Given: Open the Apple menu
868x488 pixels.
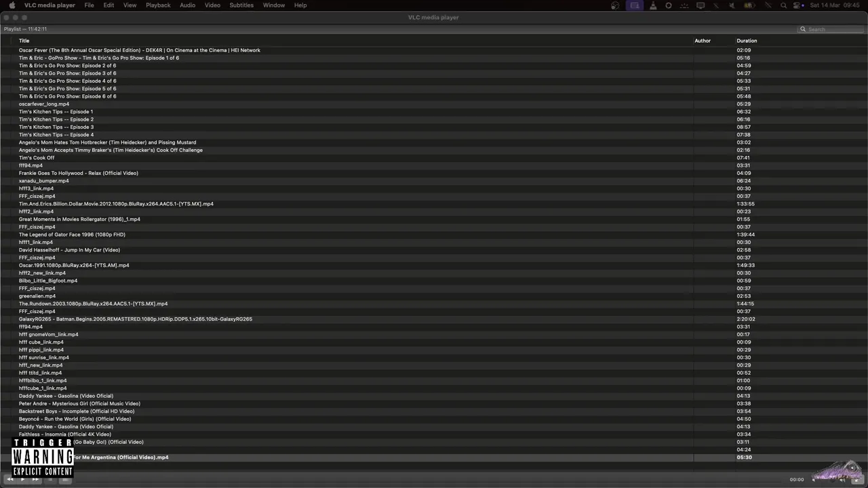Looking at the screenshot, I should coord(12,5).
